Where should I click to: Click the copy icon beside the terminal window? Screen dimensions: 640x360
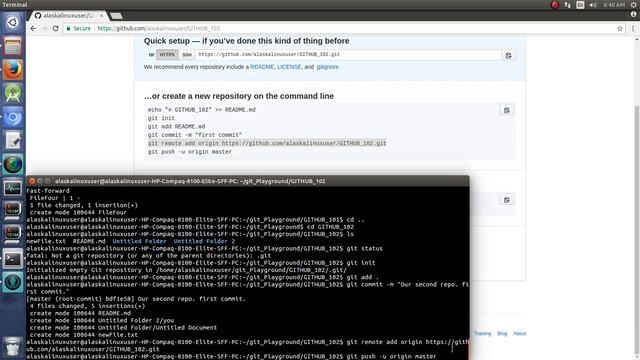tap(507, 200)
